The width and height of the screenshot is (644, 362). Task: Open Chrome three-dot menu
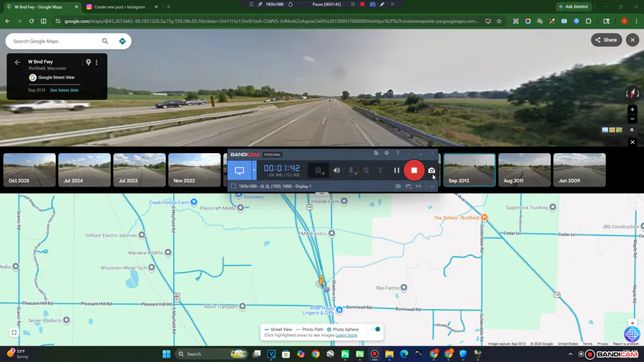[x=636, y=21]
